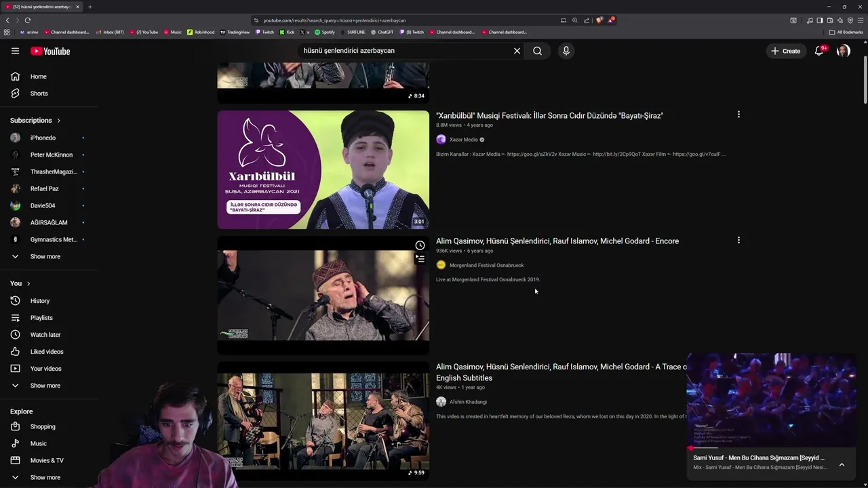Open ChatGPT bookmark

382,32
